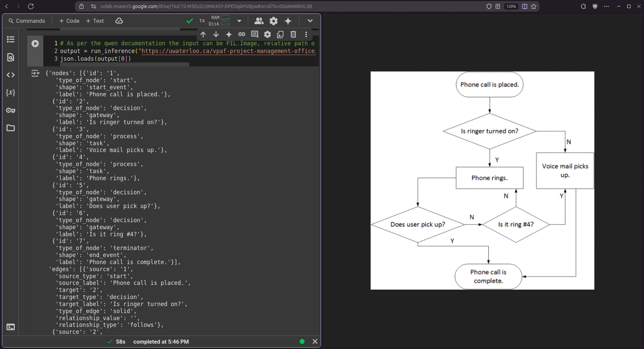Image resolution: width=644 pixels, height=349 pixels.
Task: Open more cell actions menu
Action: [x=306, y=34]
